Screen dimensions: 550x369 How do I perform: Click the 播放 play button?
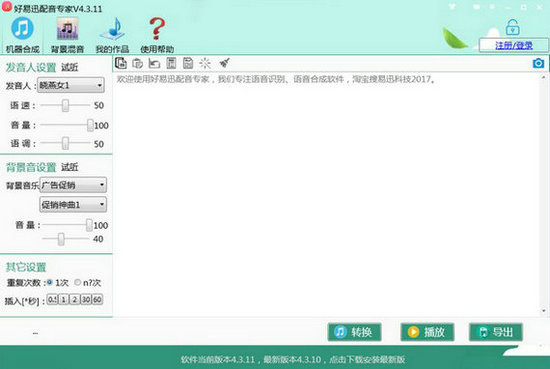click(427, 332)
